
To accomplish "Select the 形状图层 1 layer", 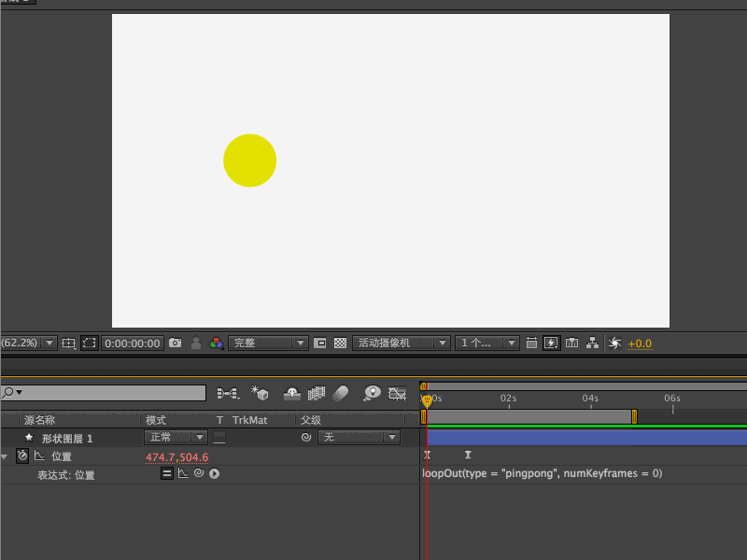I will (x=66, y=439).
